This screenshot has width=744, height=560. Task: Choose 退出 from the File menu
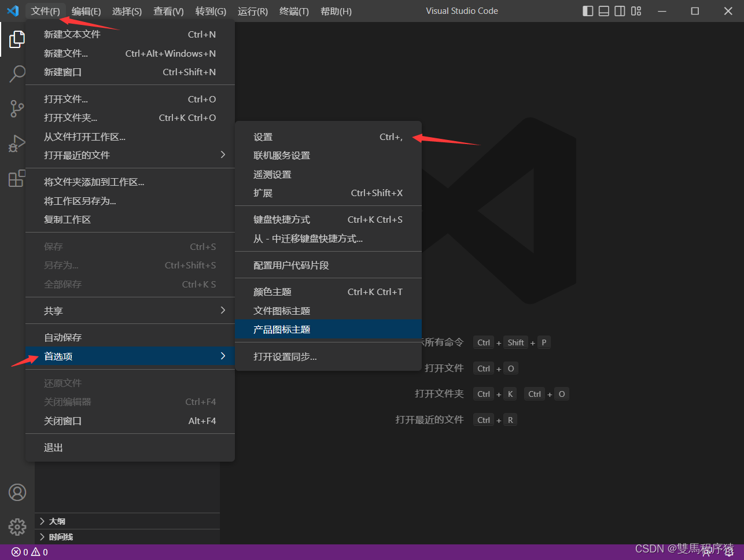pyautogui.click(x=130, y=447)
